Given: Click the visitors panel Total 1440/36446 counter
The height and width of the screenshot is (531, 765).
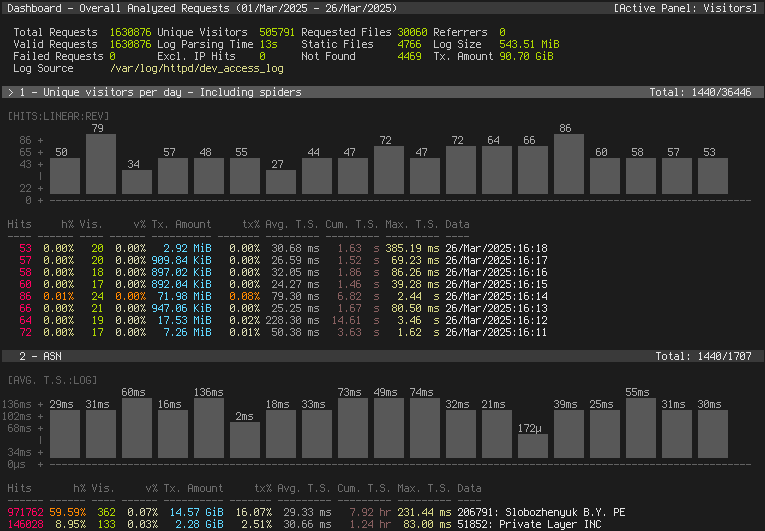Looking at the screenshot, I should 702,93.
